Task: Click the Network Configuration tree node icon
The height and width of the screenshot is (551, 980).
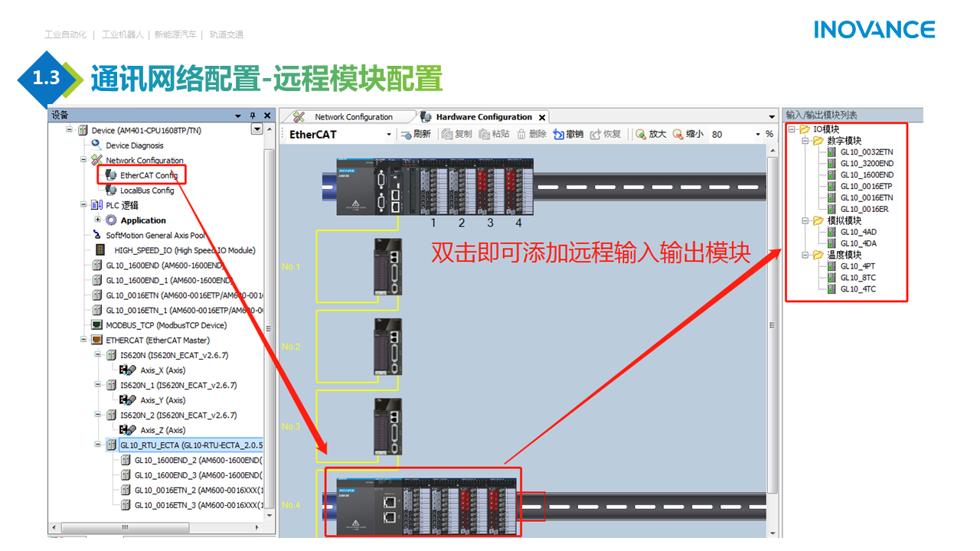Action: pyautogui.click(x=96, y=160)
